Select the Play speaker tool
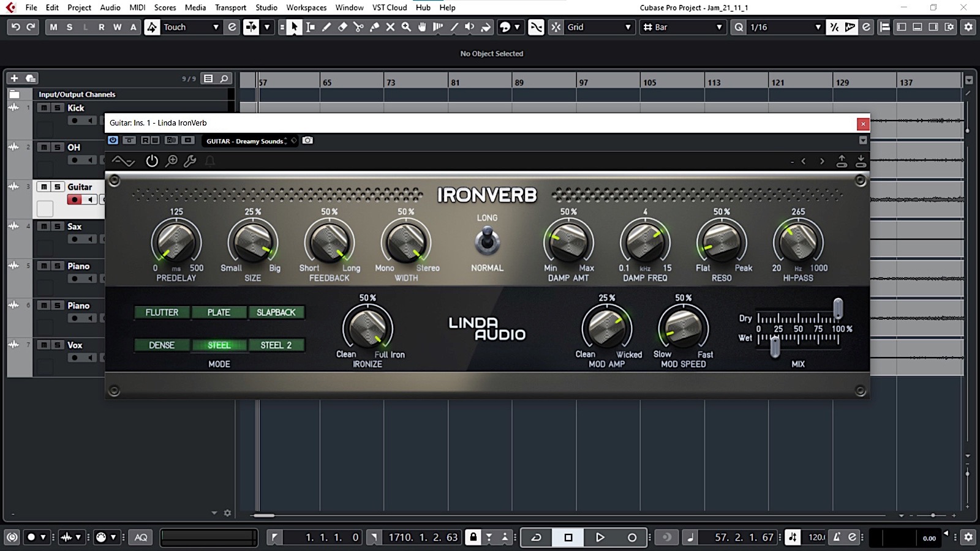This screenshot has width=980, height=551. click(470, 27)
